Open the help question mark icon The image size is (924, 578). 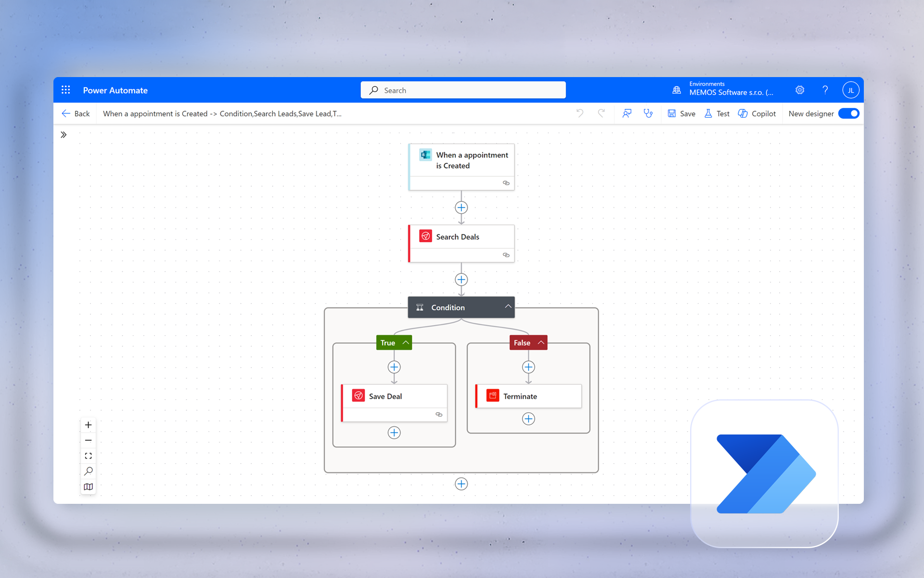coord(825,90)
